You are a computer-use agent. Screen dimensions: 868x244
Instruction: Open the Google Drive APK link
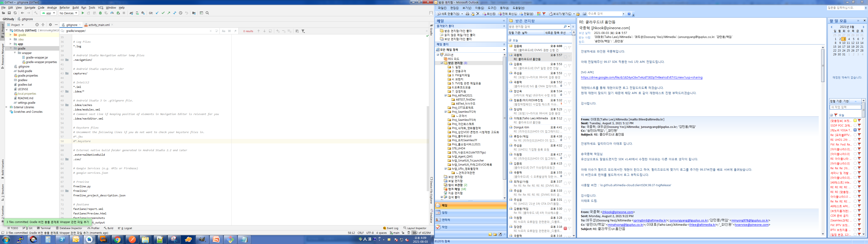[641, 77]
